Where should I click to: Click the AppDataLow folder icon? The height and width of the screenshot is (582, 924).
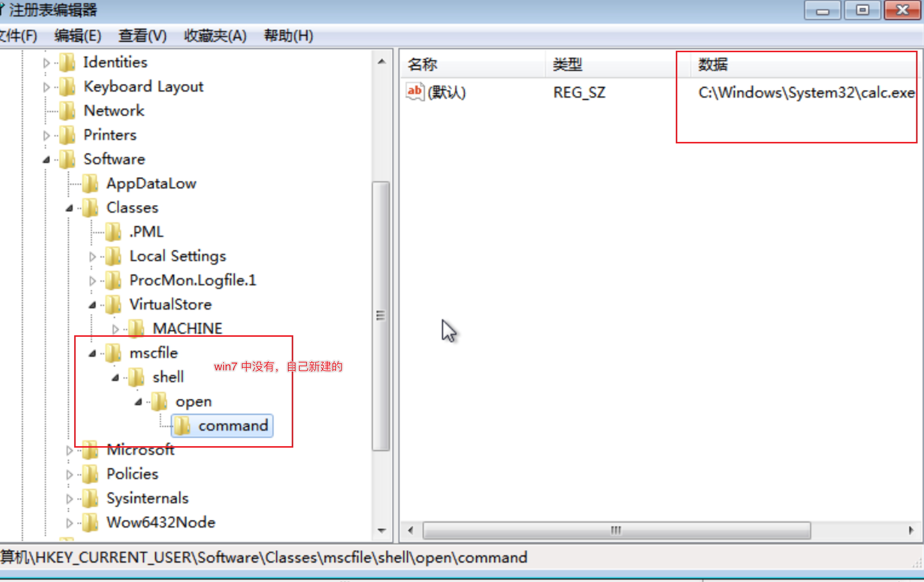coord(90,184)
